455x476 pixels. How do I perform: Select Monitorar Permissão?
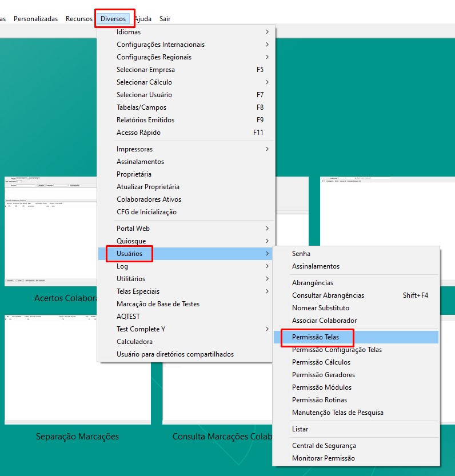click(x=323, y=458)
